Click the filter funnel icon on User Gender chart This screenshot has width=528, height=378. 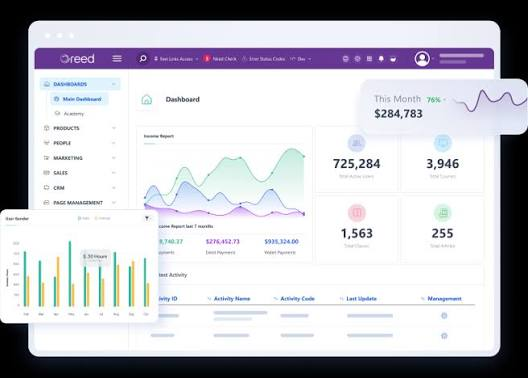[x=147, y=218]
